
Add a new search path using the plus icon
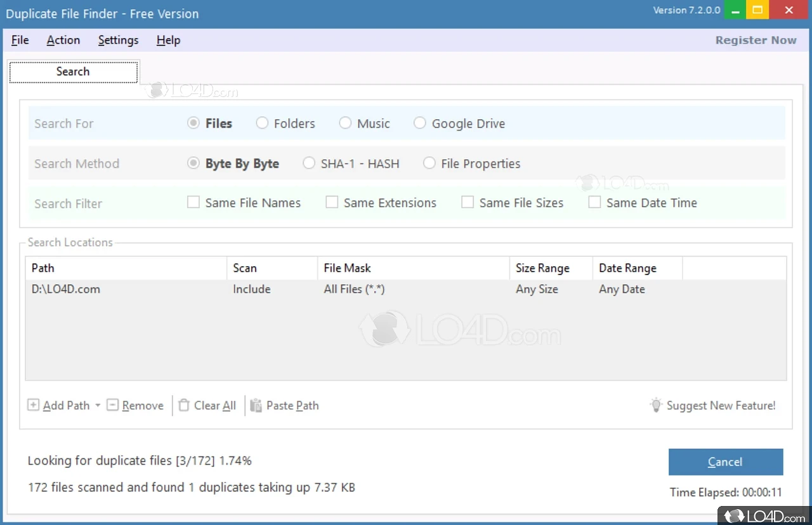(34, 405)
